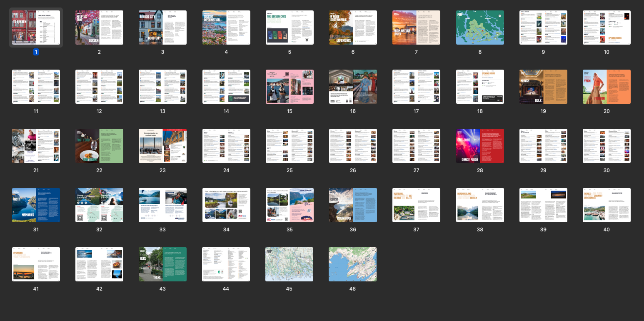Open the Munch and Dolk page 19 thumbnail

[543, 87]
